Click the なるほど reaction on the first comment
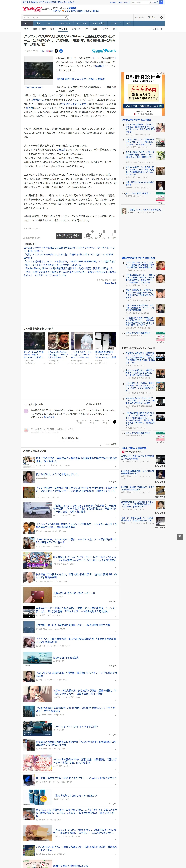The height and width of the screenshot is (868, 186). tap(94, 422)
